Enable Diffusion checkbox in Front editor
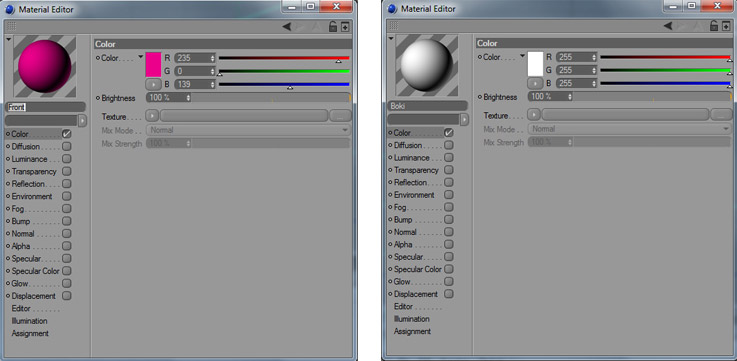 pyautogui.click(x=67, y=147)
